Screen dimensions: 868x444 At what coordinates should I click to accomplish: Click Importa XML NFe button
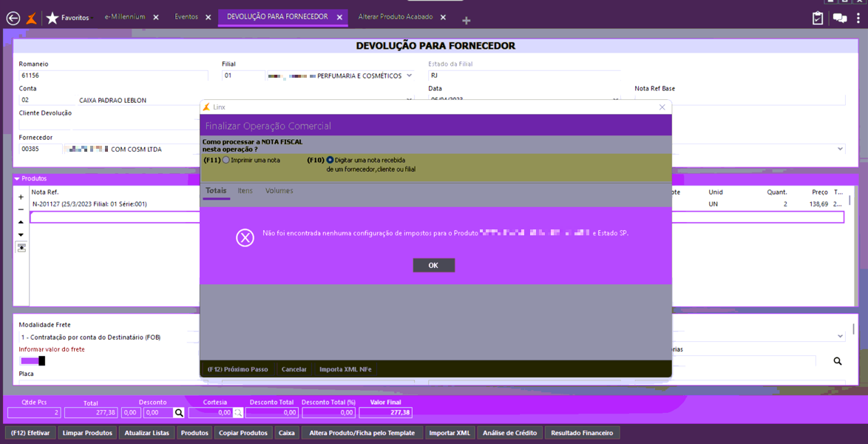click(345, 369)
